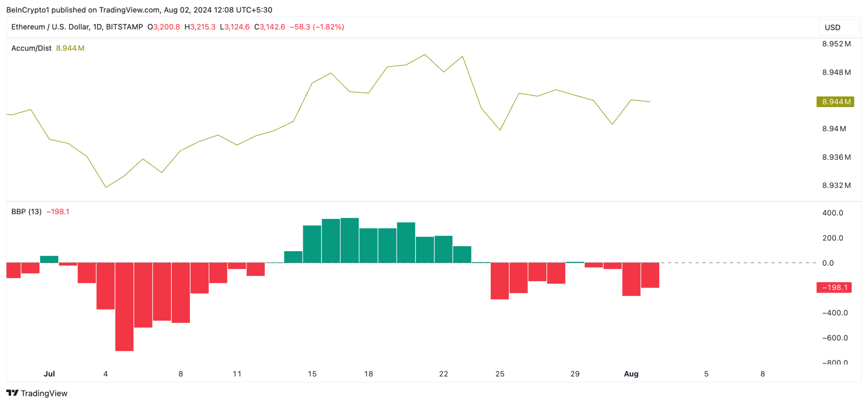Click the Jul label on the time axis
Image resolution: width=868 pixels, height=404 pixels.
[x=49, y=374]
